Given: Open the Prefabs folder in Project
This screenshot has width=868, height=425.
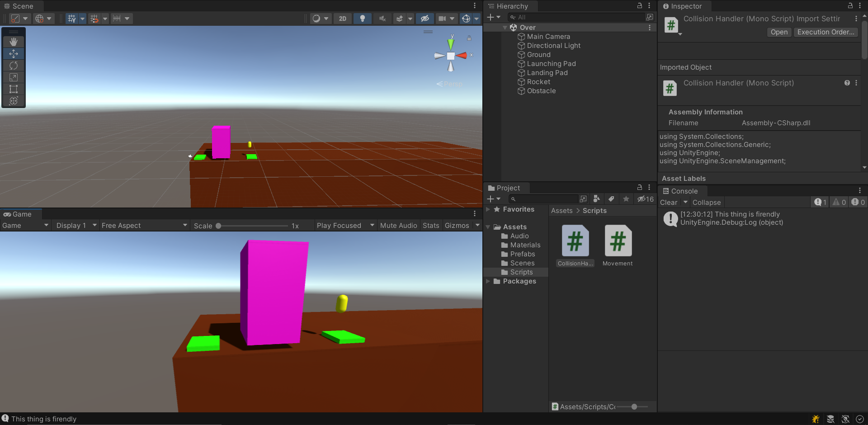Looking at the screenshot, I should (522, 254).
